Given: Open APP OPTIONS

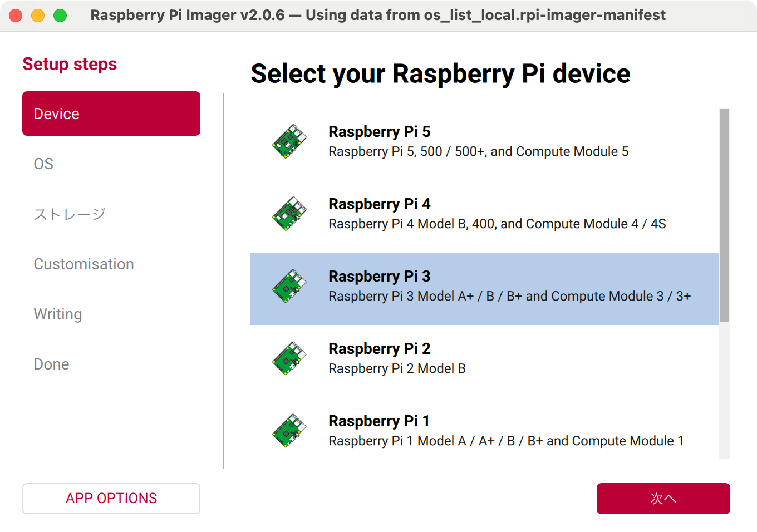Looking at the screenshot, I should pyautogui.click(x=111, y=499).
